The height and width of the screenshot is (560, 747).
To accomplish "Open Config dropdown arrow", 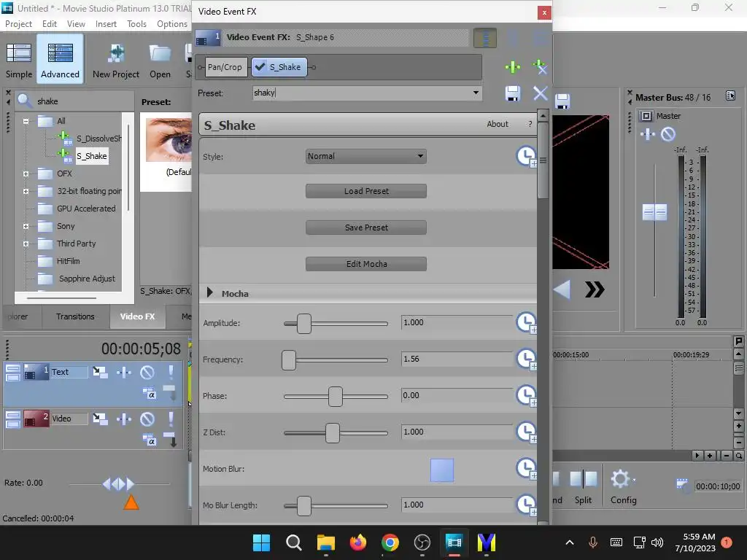I will (634, 480).
